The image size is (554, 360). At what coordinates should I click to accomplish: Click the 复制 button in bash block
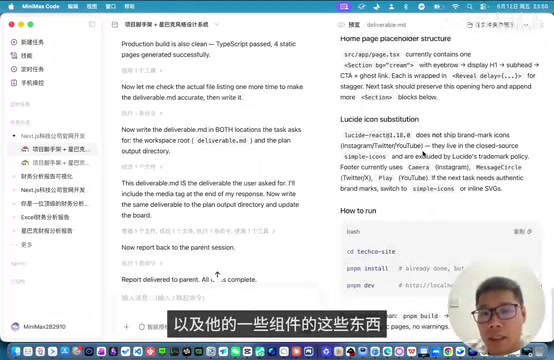click(523, 231)
